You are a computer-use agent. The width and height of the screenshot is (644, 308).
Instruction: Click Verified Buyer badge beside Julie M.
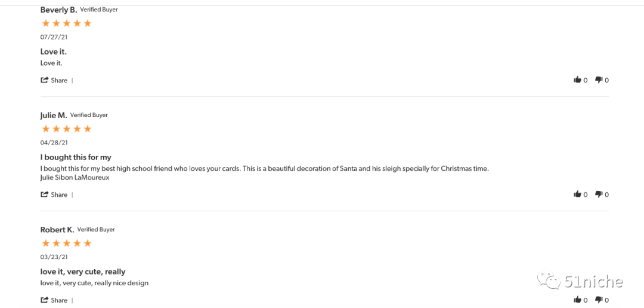coord(89,115)
